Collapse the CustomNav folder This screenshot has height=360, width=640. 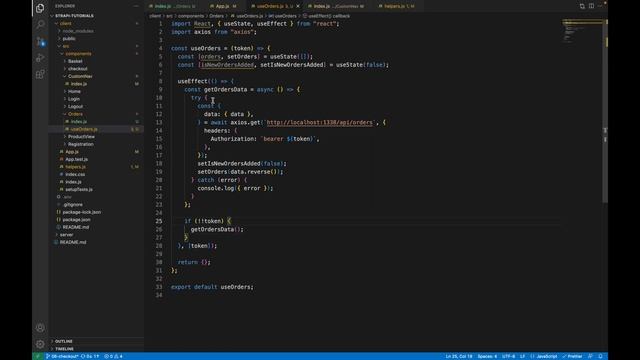(x=80, y=76)
